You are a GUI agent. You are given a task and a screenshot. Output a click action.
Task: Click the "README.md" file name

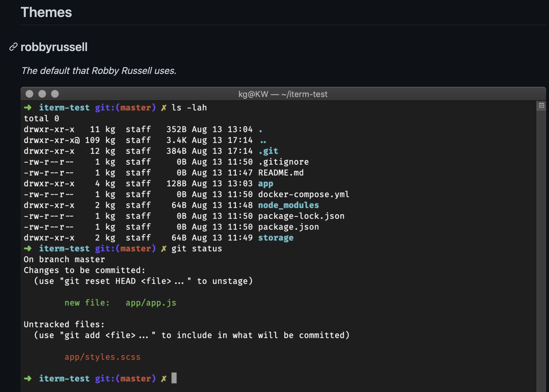[x=281, y=173]
